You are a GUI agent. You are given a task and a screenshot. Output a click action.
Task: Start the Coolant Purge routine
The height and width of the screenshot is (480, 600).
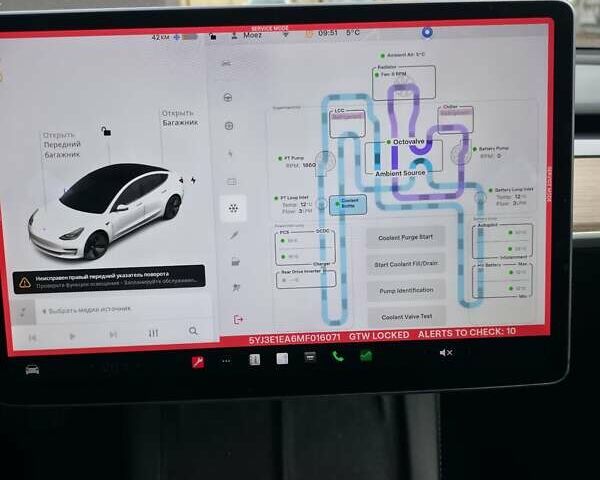pyautogui.click(x=405, y=238)
